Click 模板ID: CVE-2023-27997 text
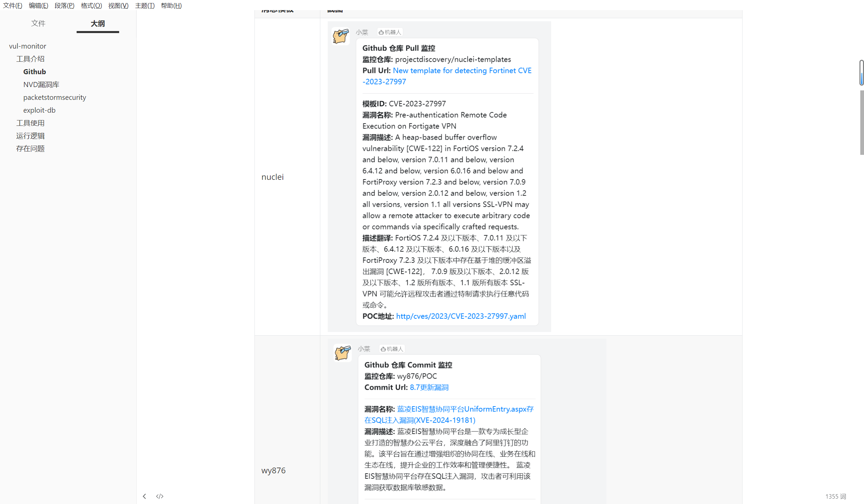This screenshot has height=504, width=864. tap(404, 104)
